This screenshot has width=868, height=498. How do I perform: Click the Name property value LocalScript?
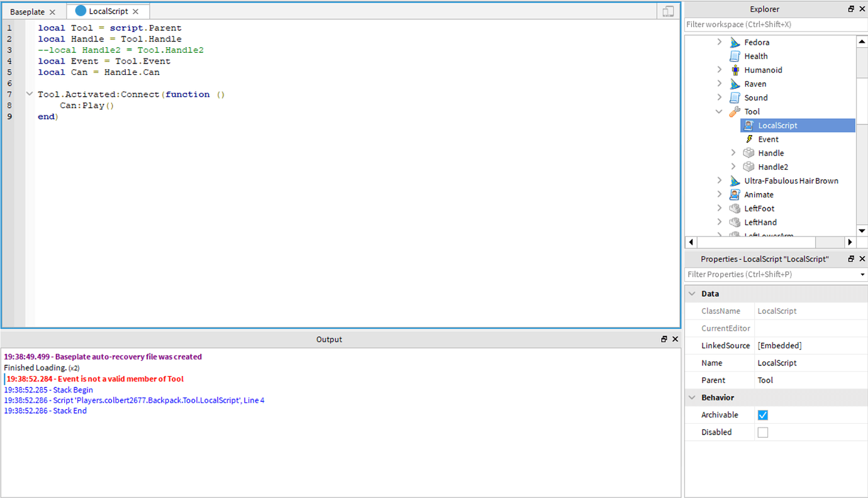tap(811, 363)
